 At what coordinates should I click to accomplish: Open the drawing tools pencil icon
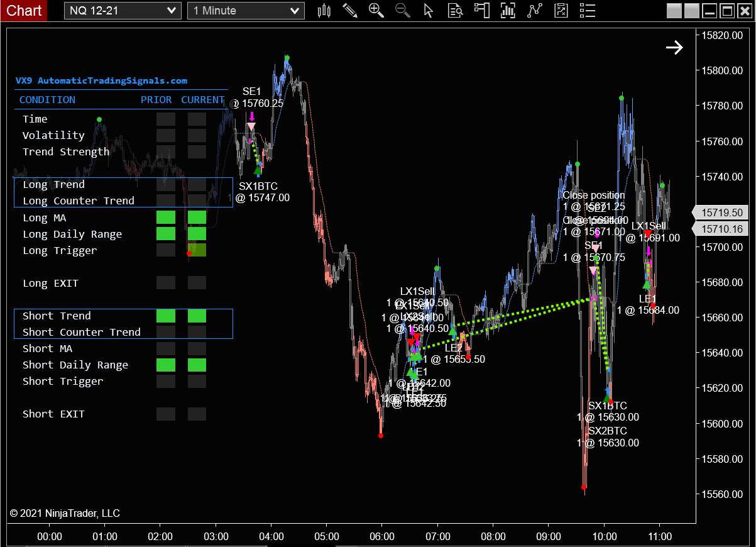pyautogui.click(x=350, y=11)
